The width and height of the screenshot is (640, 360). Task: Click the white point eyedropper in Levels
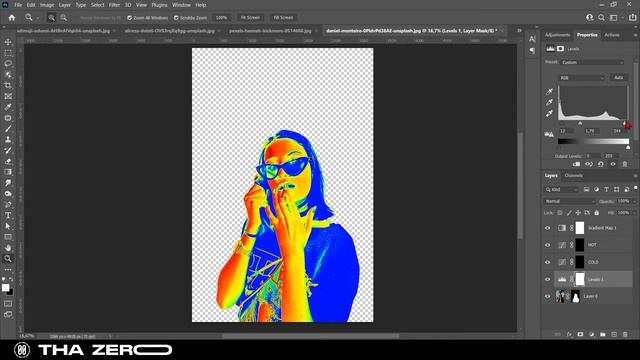549,113
